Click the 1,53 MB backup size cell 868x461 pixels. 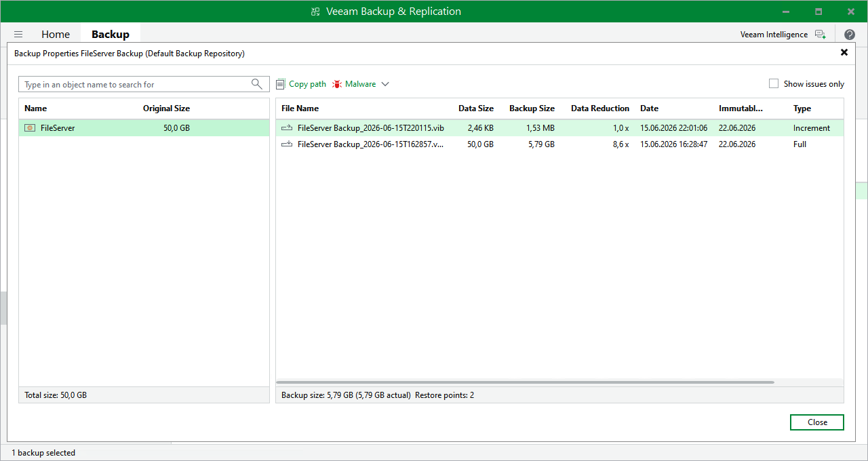click(540, 127)
